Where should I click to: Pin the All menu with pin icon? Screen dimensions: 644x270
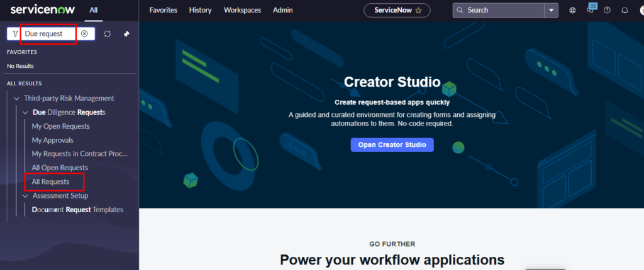click(126, 33)
